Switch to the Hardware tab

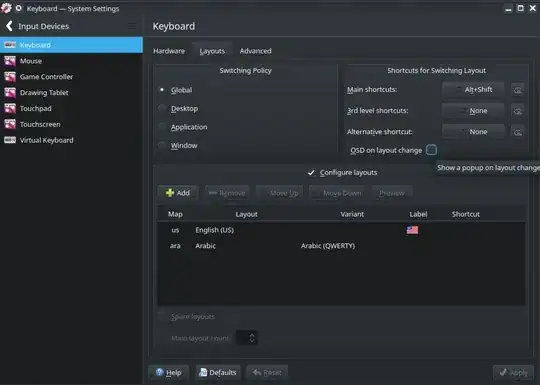169,51
